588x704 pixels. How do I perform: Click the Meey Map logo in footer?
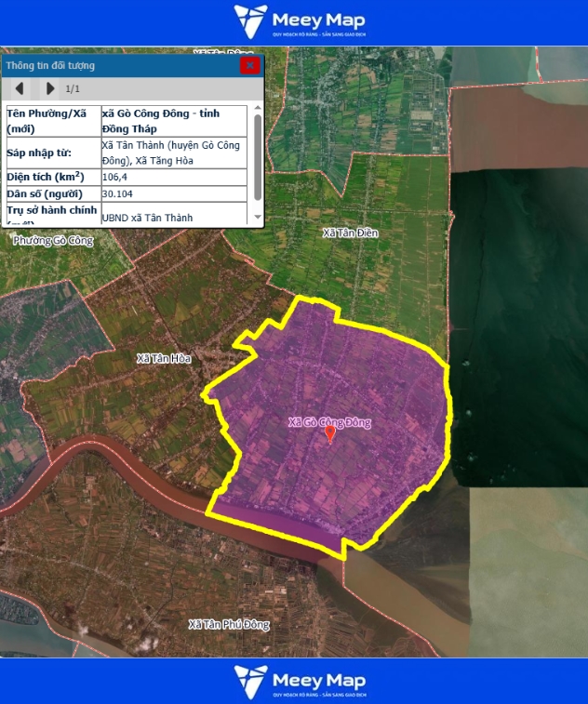pyautogui.click(x=300, y=681)
